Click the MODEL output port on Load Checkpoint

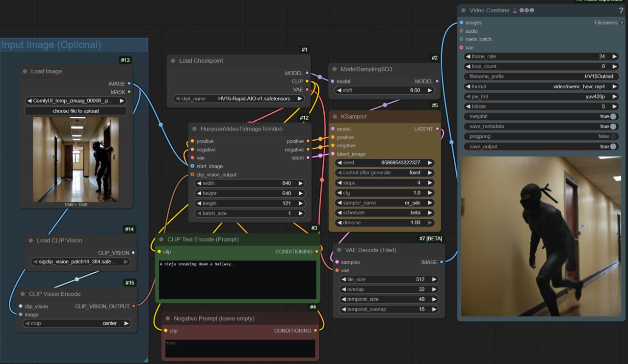pos(307,73)
